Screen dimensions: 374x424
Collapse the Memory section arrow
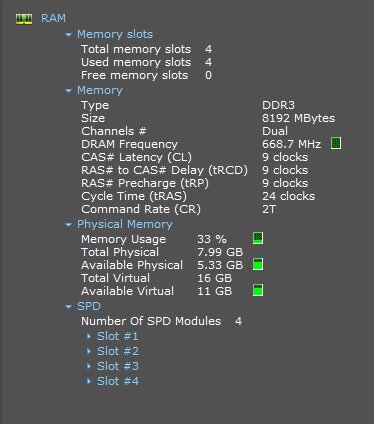click(x=68, y=90)
